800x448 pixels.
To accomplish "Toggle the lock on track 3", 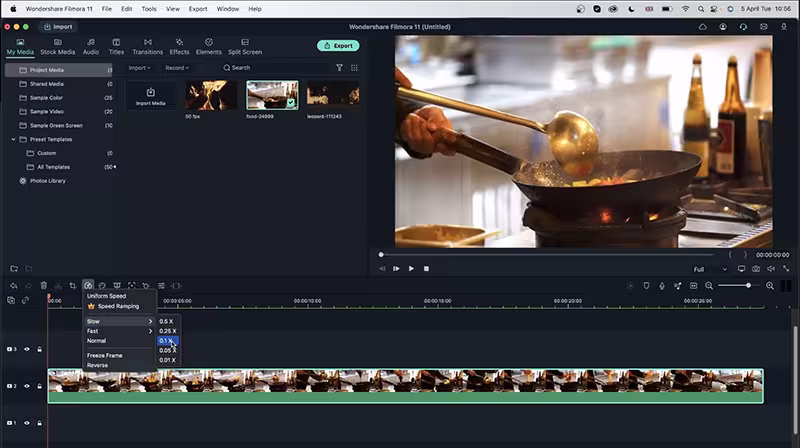I will tap(39, 349).
